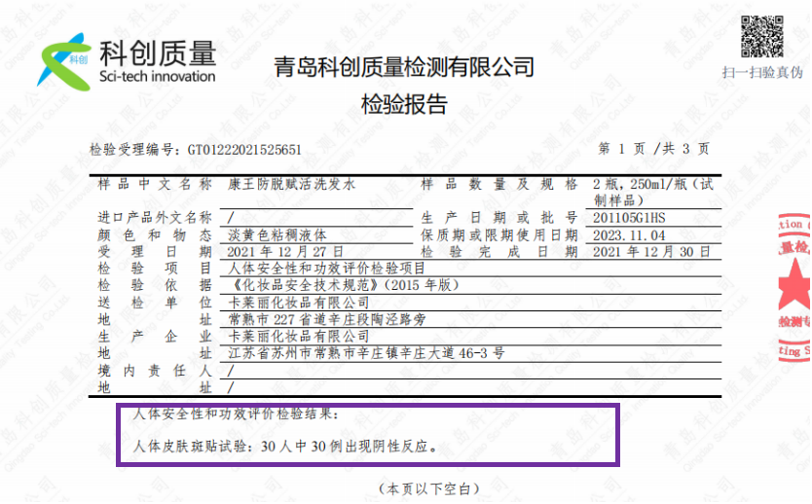
Task: Select 卡莱丽化妆品有限公司 in the 生产企业 row
Action: coord(299,337)
